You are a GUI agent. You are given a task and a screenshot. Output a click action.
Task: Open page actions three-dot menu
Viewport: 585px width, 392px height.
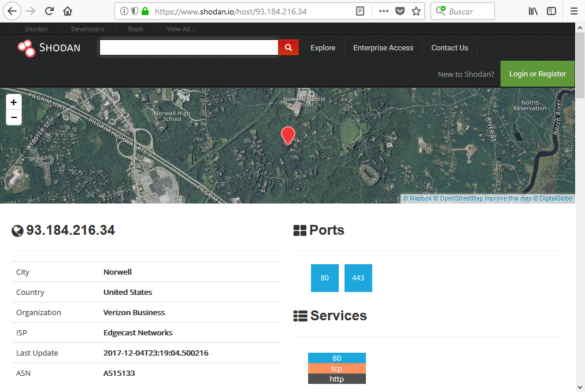click(x=384, y=11)
